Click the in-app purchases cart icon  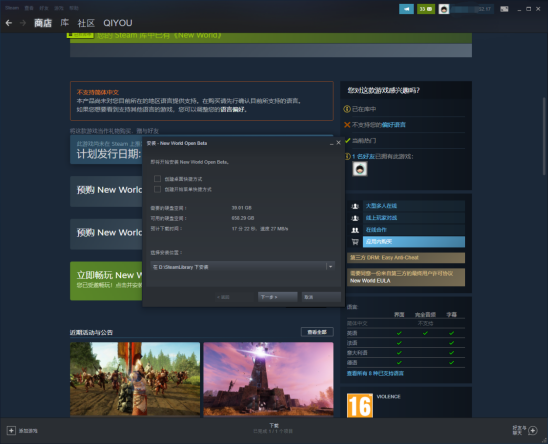pos(355,242)
